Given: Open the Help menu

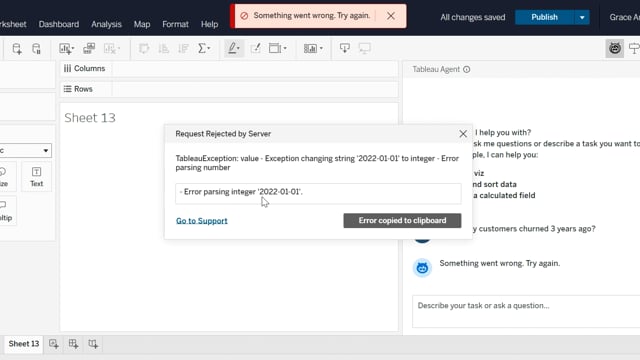Looking at the screenshot, I should pos(209,24).
